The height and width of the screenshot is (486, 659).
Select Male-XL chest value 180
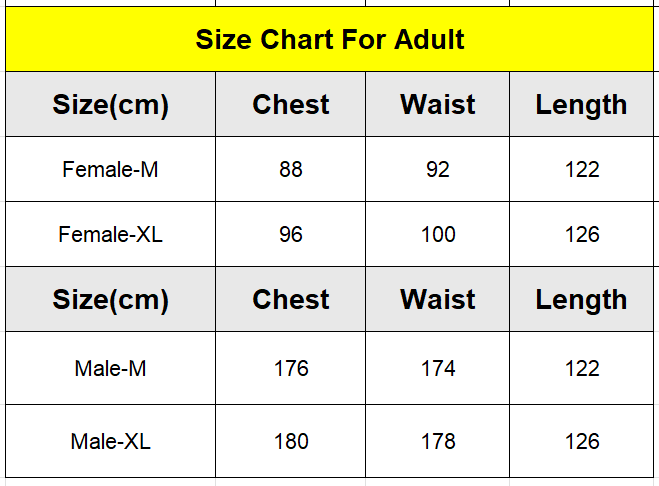(290, 441)
